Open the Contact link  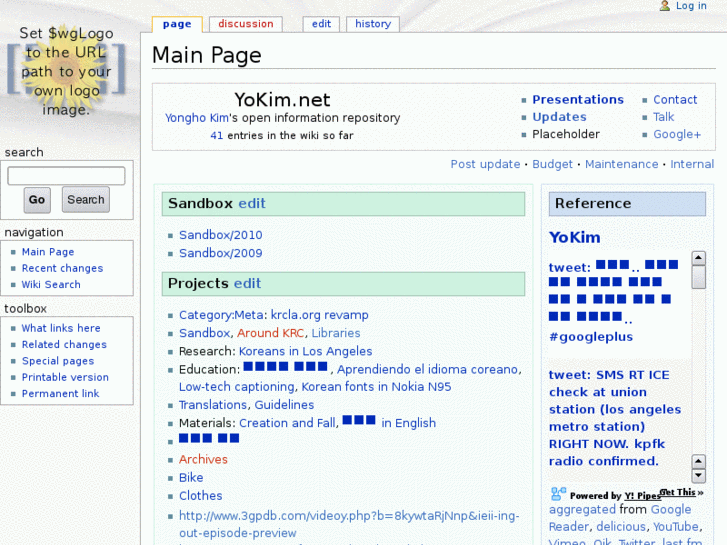click(x=675, y=100)
